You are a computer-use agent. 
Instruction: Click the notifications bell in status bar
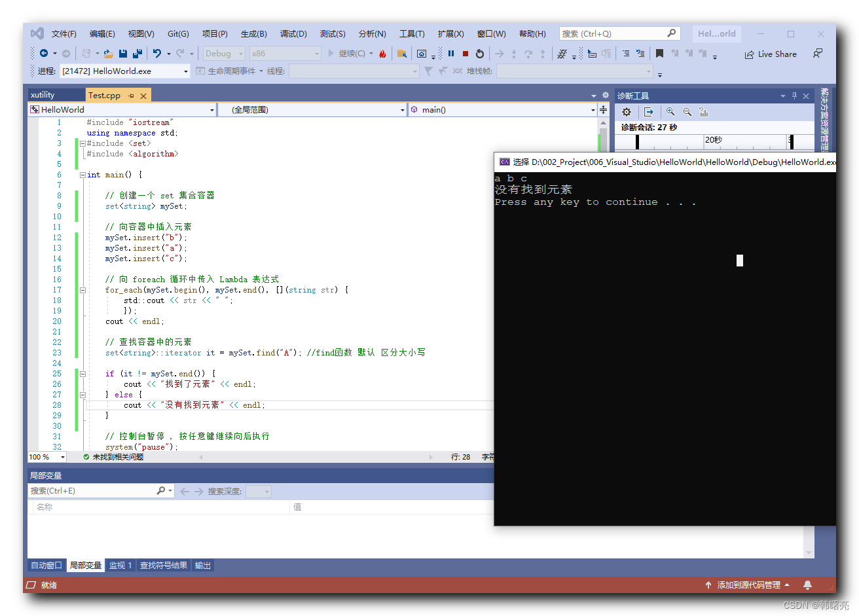(807, 585)
